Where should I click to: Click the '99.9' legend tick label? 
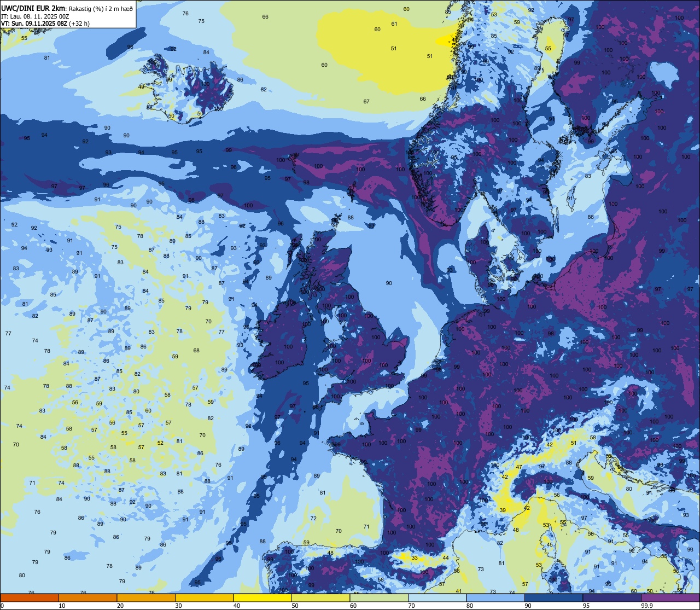647,606
